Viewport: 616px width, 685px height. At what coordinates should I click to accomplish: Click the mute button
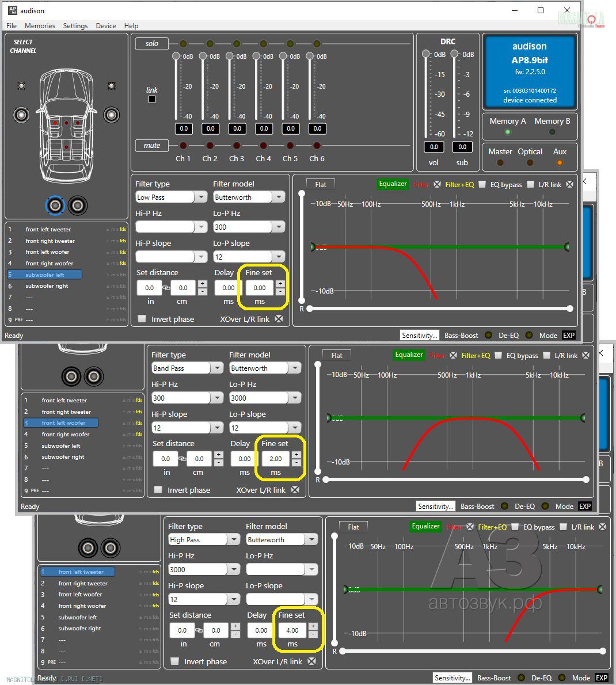151,146
